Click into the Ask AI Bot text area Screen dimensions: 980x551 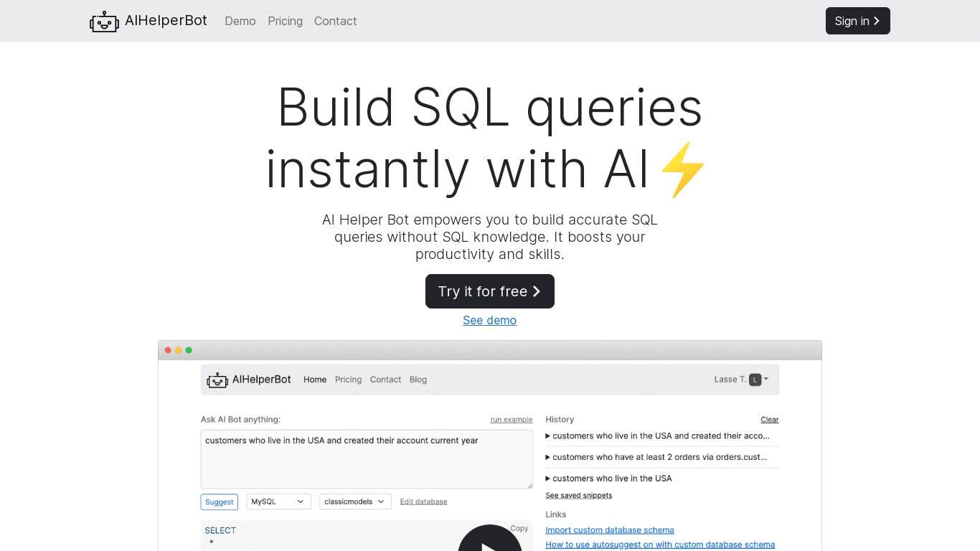(367, 459)
